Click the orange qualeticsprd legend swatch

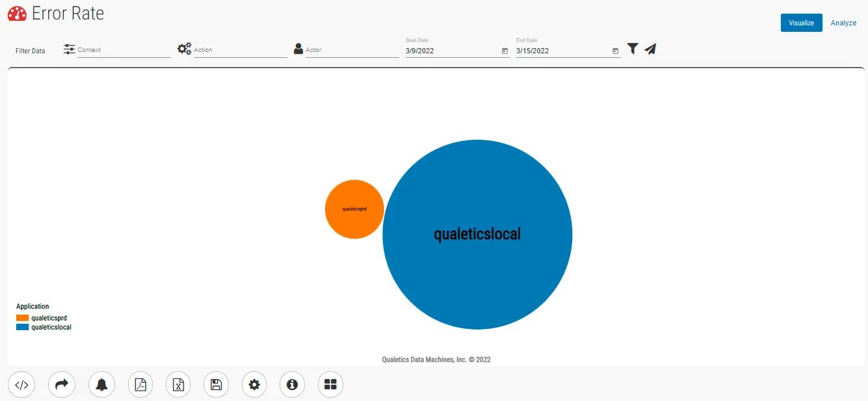pos(23,318)
